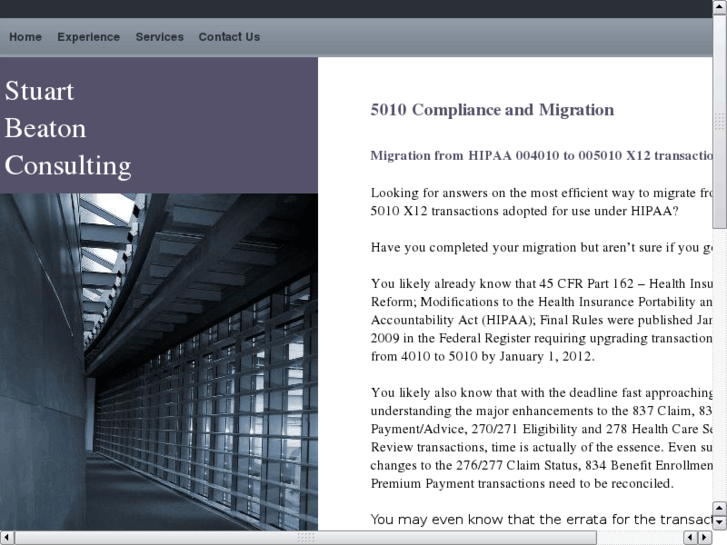
Task: Click the horizontal scrollbar far-right arrow
Action: pyautogui.click(x=705, y=538)
